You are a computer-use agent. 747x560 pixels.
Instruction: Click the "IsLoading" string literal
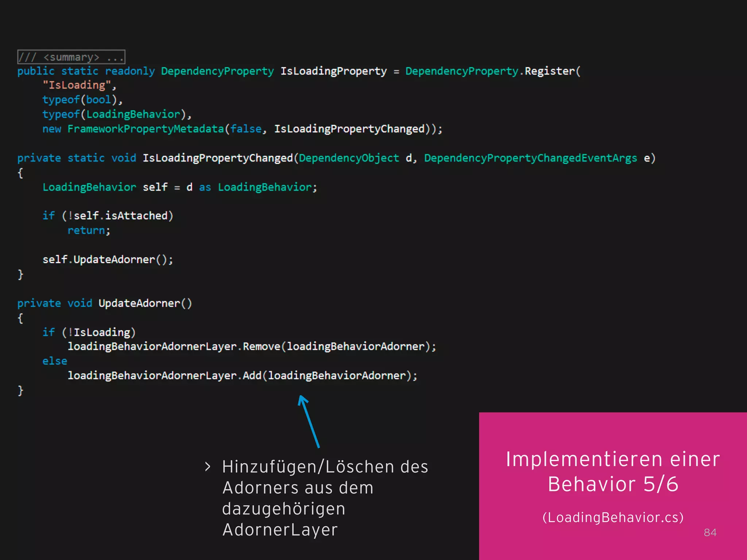(77, 85)
